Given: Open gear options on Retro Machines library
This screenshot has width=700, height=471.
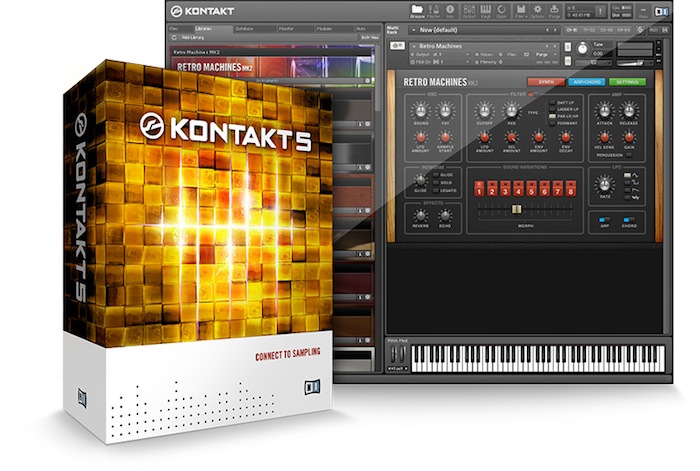Looking at the screenshot, I should pyautogui.click(x=368, y=81).
